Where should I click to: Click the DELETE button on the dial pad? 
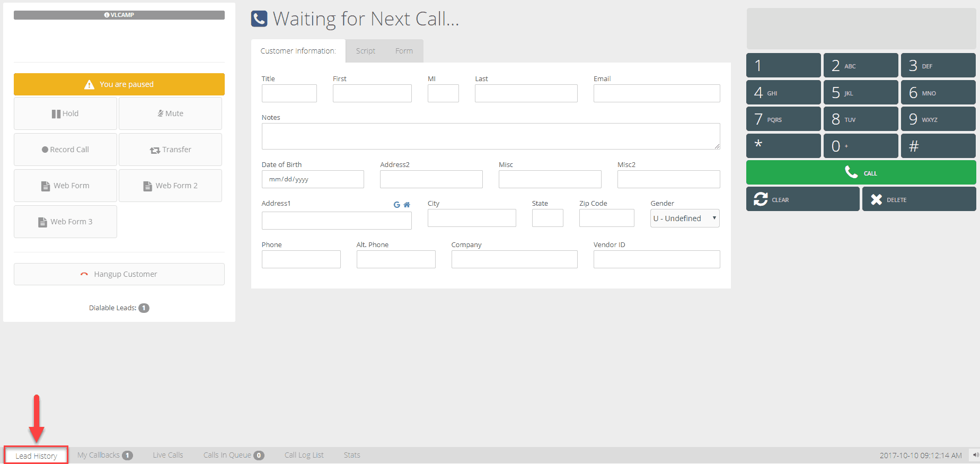click(919, 199)
